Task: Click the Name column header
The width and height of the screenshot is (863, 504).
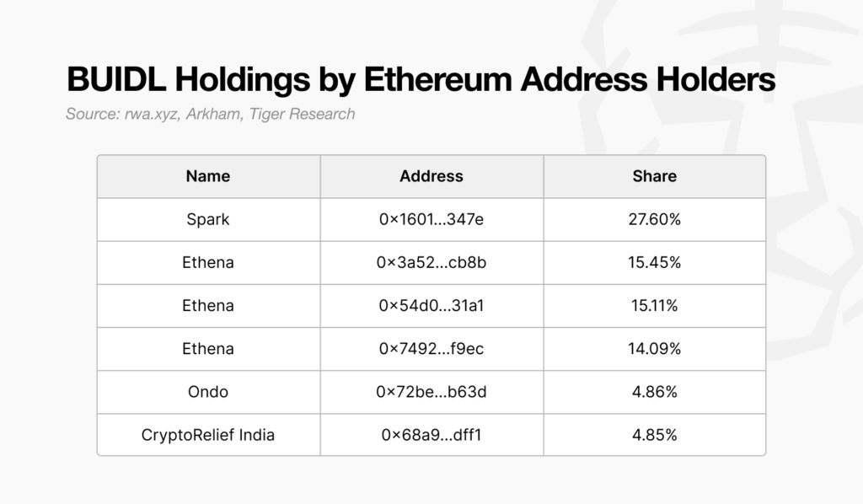Action: (208, 176)
